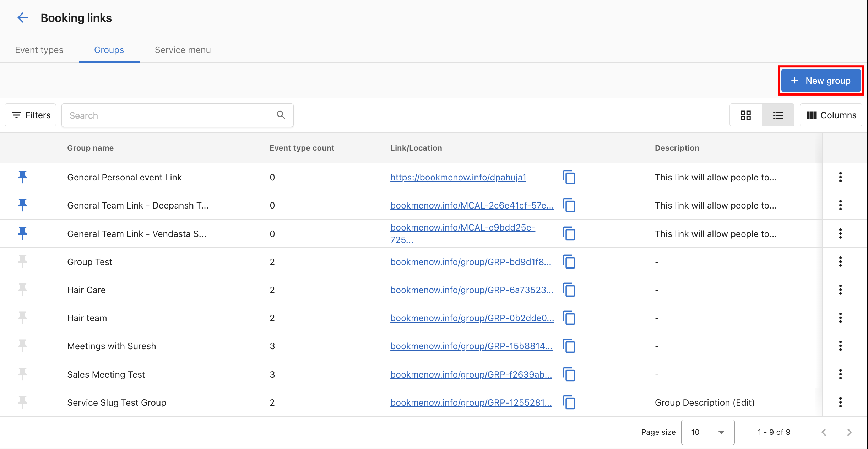This screenshot has width=868, height=449.
Task: Switch to list view
Action: [x=778, y=115]
